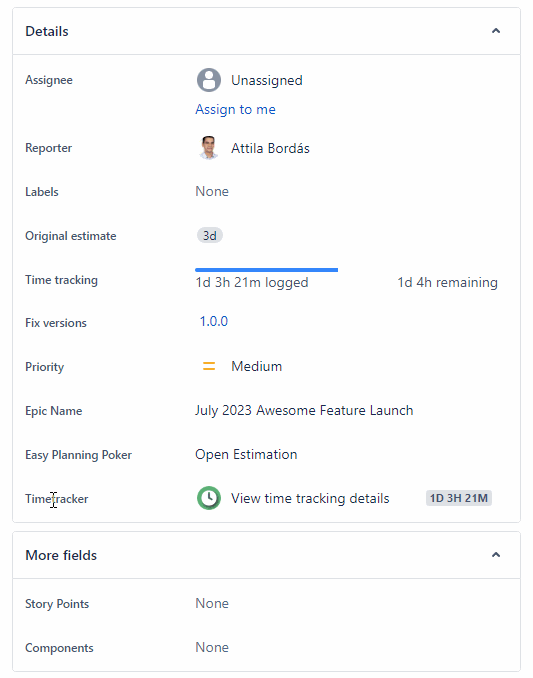The width and height of the screenshot is (533, 678).
Task: Edit Epic Name July 2023 Awesome Feature Launch
Action: tap(304, 410)
